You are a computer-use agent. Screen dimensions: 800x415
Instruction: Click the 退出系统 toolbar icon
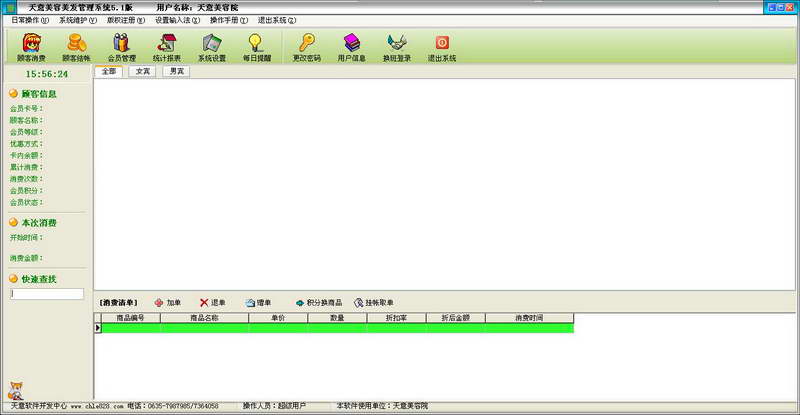pyautogui.click(x=442, y=47)
